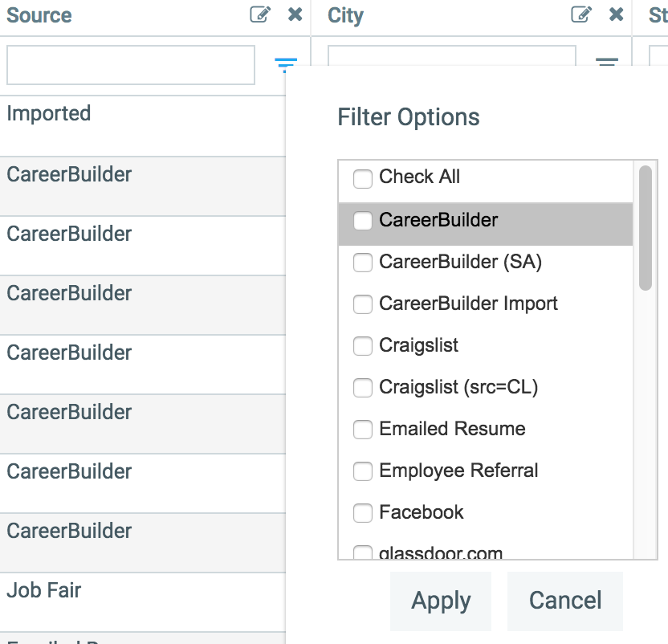The height and width of the screenshot is (644, 668).
Task: Tick the Check All checkbox
Action: point(363,178)
